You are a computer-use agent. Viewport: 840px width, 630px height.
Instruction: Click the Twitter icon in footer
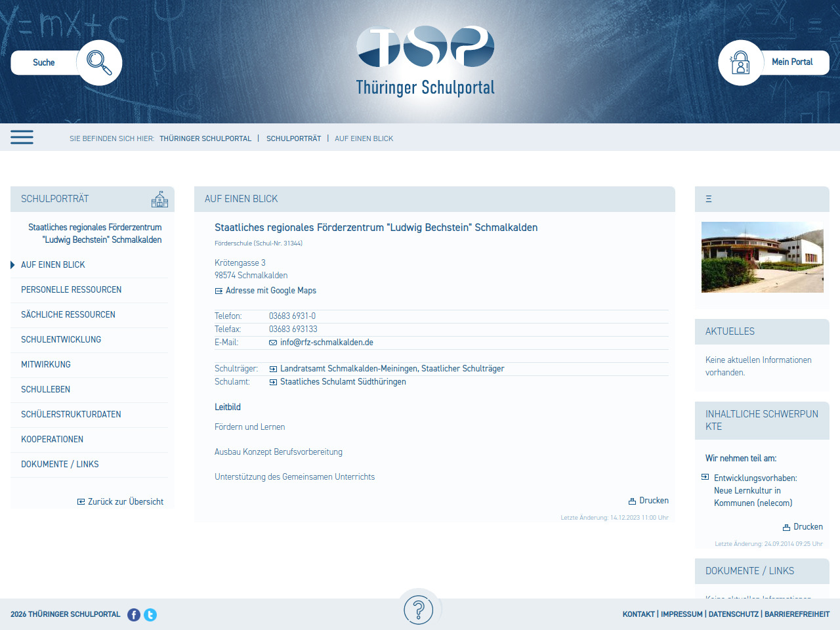coord(150,615)
